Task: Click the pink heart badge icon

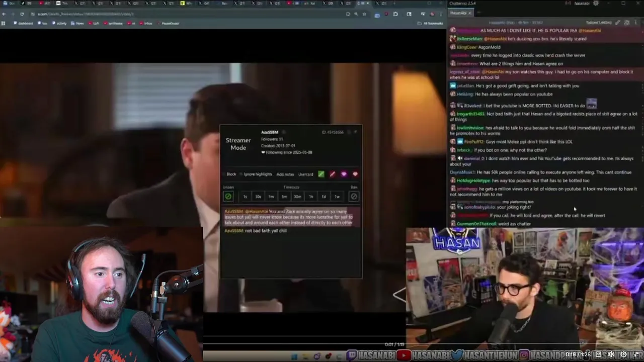Action: [x=355, y=174]
